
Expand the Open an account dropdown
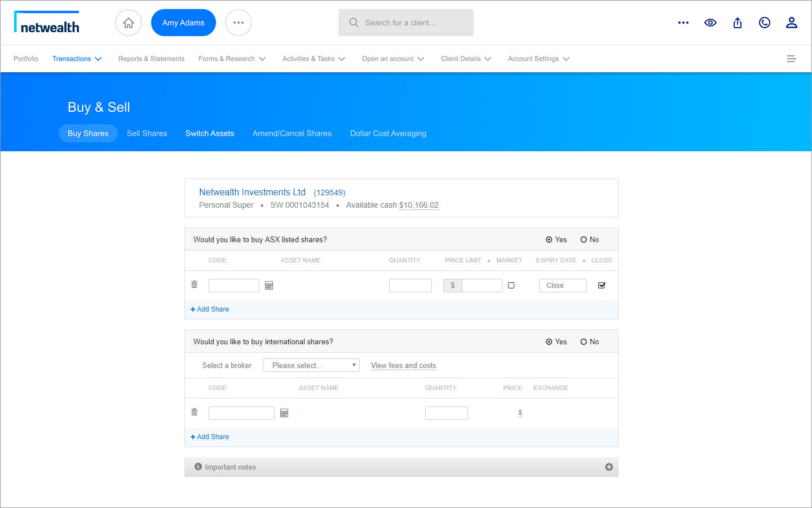click(x=393, y=59)
